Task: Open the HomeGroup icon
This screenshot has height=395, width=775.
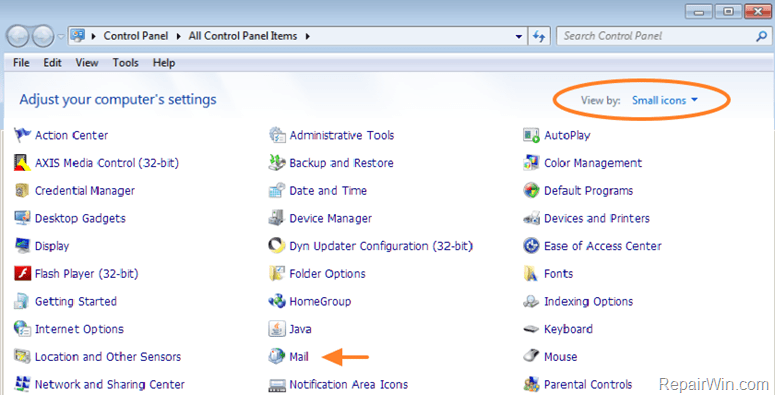Action: tap(277, 301)
